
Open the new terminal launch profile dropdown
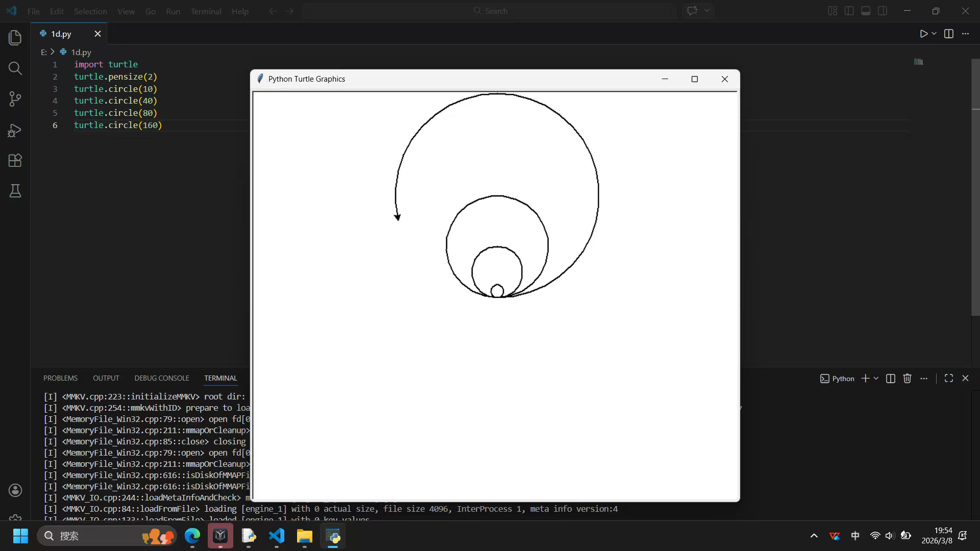coord(876,378)
